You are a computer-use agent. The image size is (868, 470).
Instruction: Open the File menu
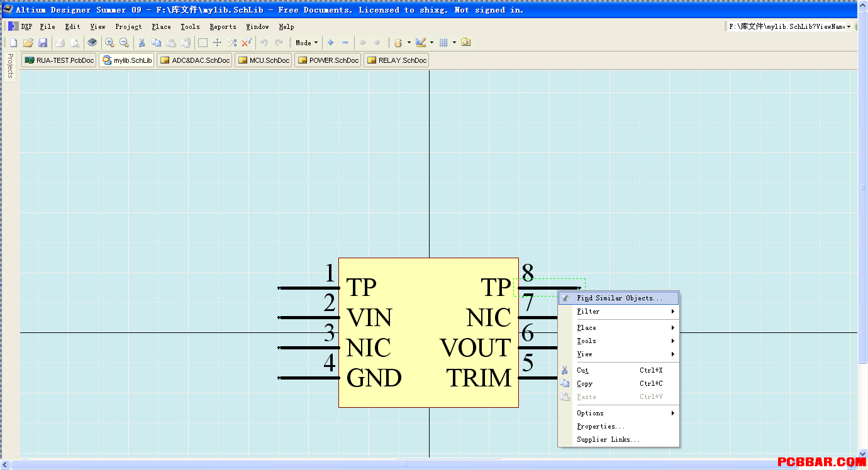(47, 27)
